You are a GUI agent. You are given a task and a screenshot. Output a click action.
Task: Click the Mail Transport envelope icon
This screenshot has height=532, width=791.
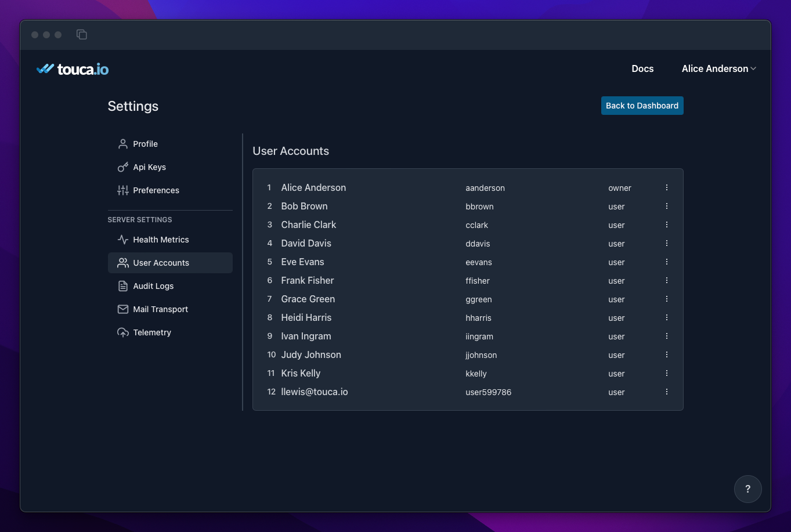[123, 309]
